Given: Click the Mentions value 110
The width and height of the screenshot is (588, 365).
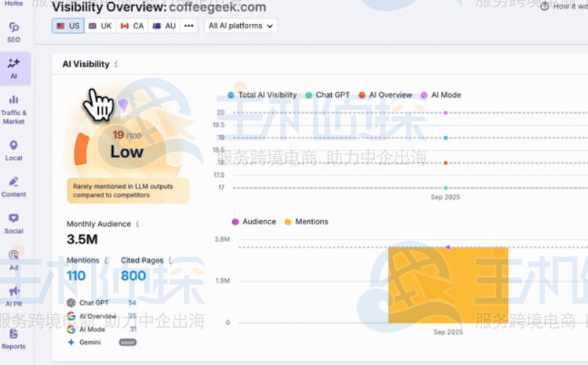Looking at the screenshot, I should pyautogui.click(x=76, y=275).
